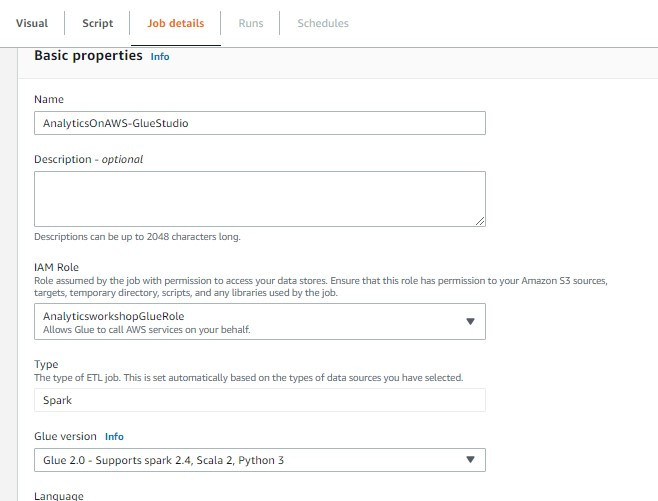Click the Type field showing Spark
This screenshot has width=658, height=501.
coord(259,399)
